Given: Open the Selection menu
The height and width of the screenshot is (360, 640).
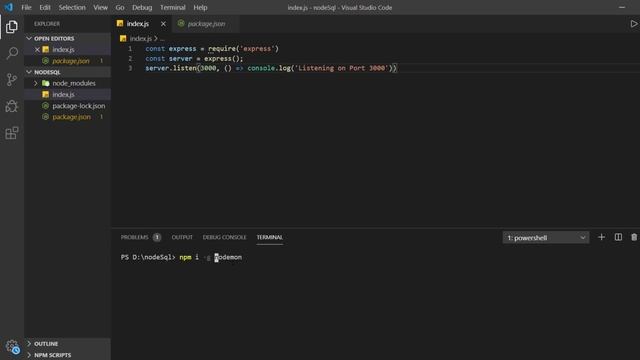Looking at the screenshot, I should (x=72, y=7).
